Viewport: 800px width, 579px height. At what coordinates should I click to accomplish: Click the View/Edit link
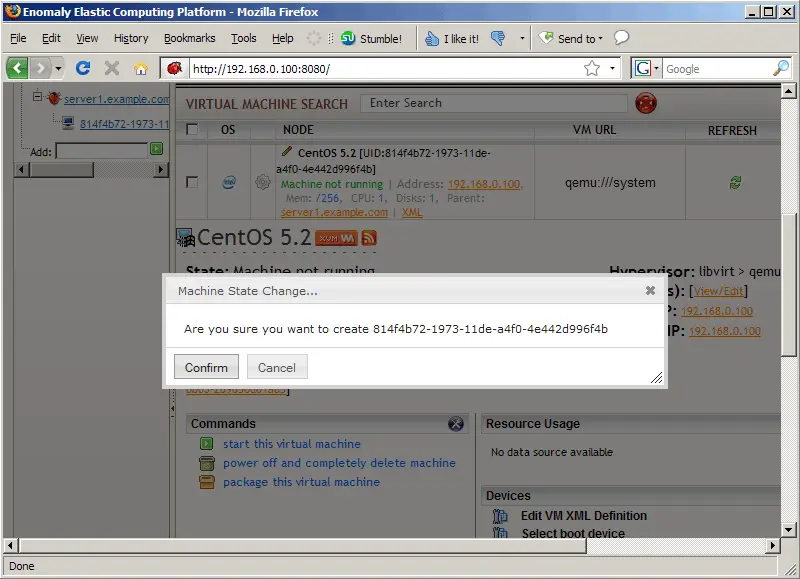[718, 291]
